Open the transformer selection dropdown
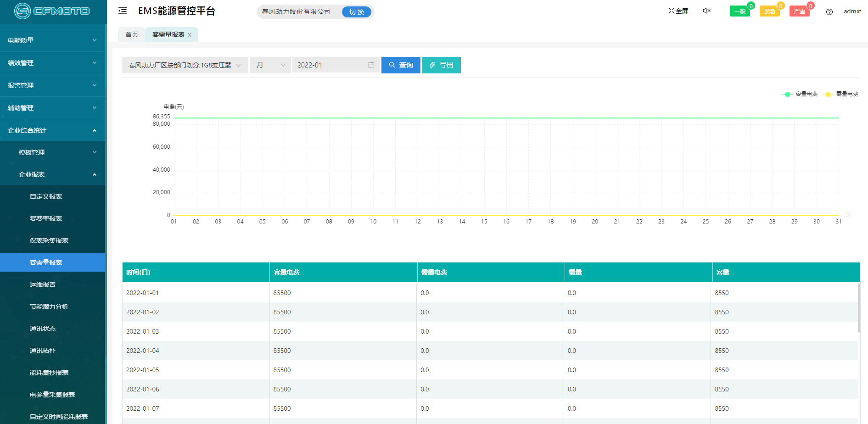This screenshot has height=424, width=868. tap(185, 65)
